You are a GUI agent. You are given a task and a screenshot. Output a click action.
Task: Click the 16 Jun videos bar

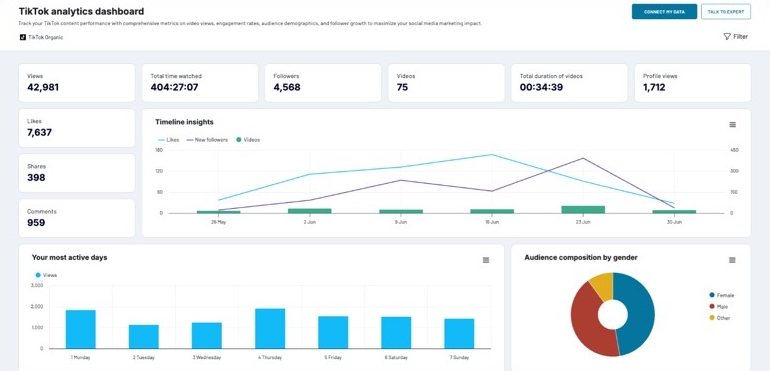click(492, 211)
